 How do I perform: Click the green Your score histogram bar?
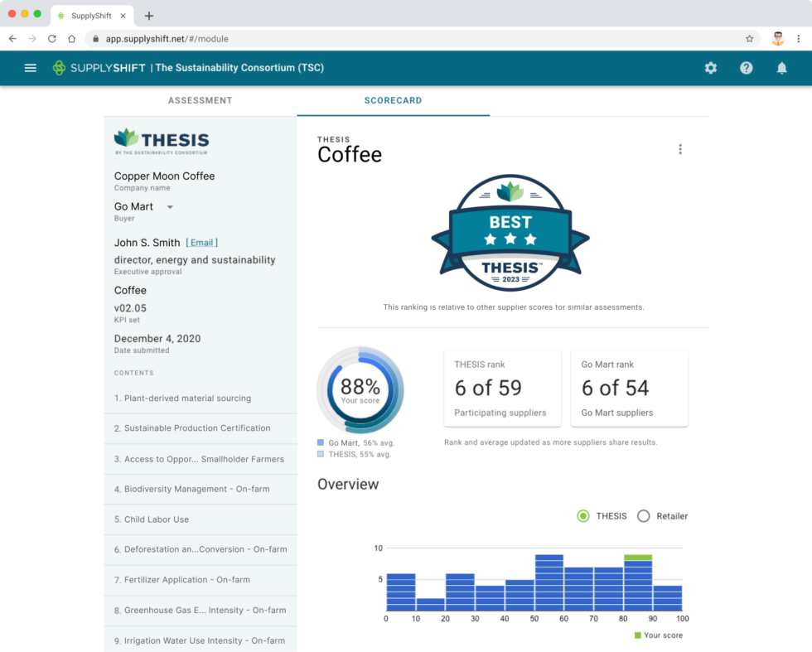[638, 558]
